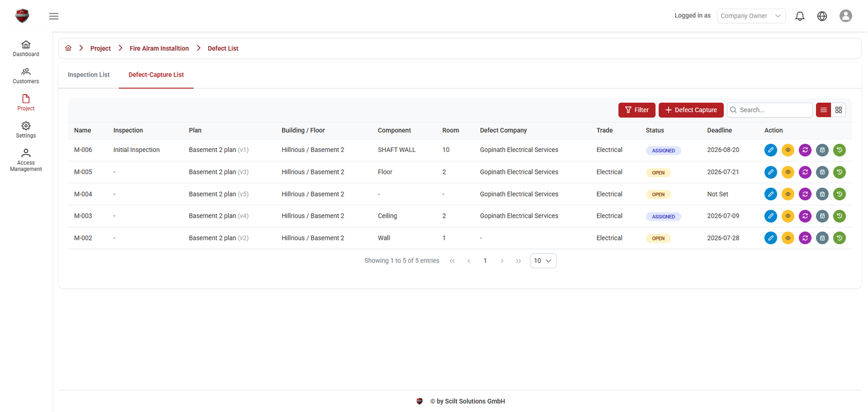Click green history icon for M-003
868x412 pixels.
[x=839, y=216]
